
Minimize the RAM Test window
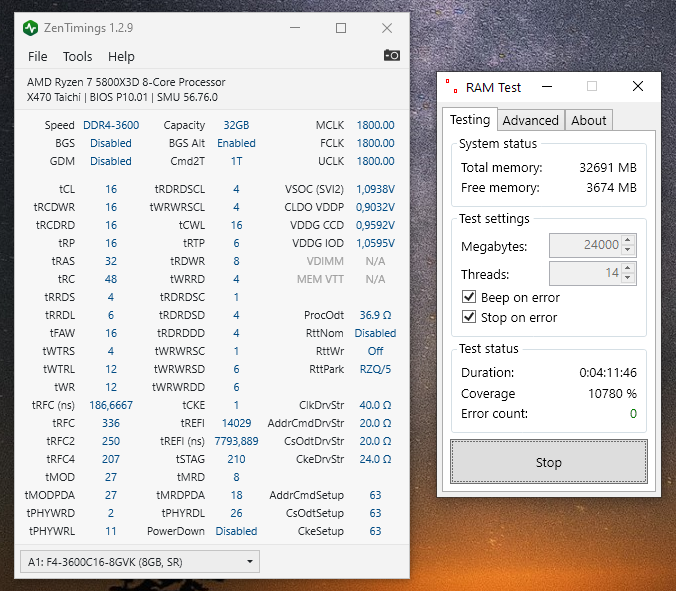pyautogui.click(x=547, y=87)
